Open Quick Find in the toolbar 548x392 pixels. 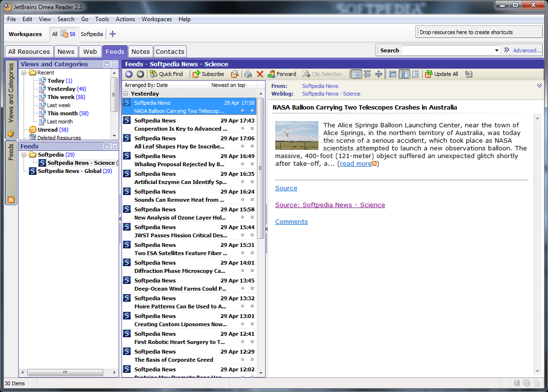point(166,74)
